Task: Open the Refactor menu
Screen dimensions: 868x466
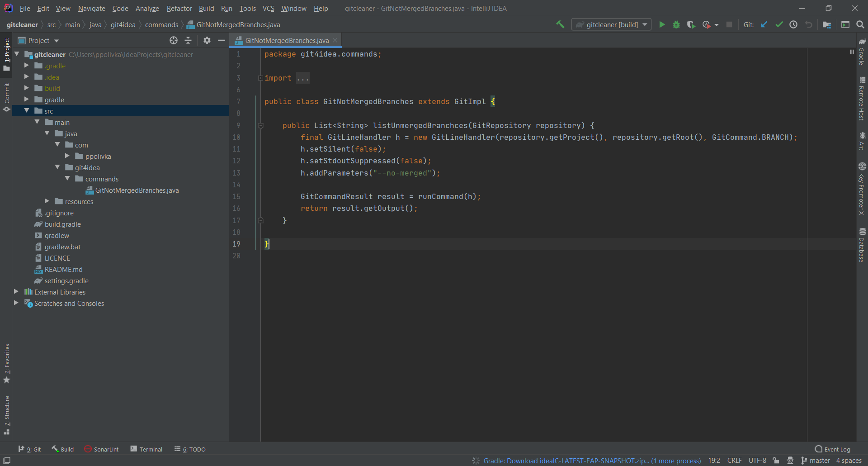Action: click(179, 9)
